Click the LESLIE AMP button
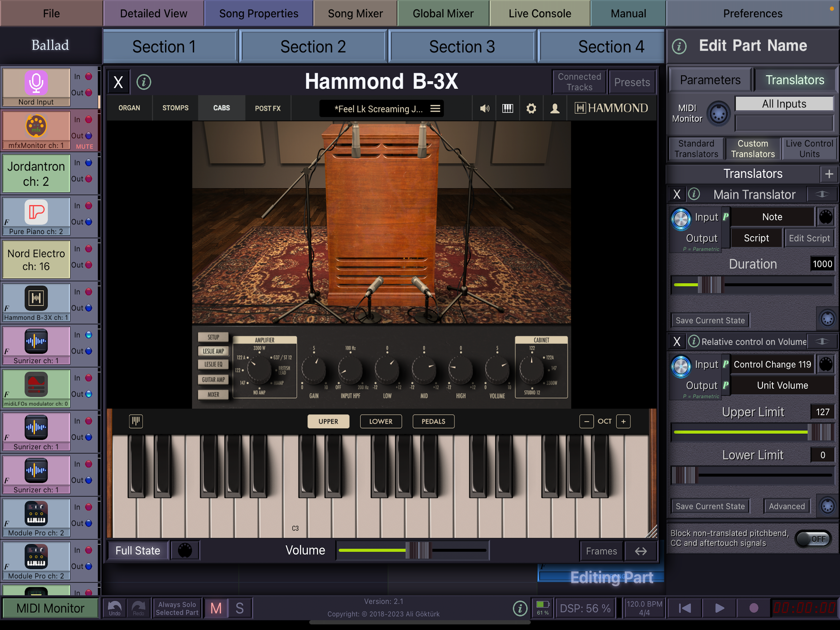 point(213,351)
